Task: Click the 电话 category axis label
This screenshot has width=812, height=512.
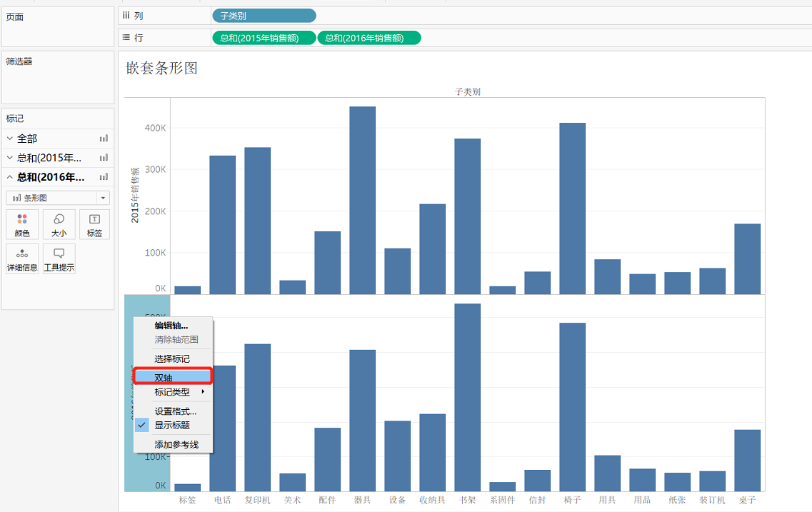Action: click(x=223, y=500)
